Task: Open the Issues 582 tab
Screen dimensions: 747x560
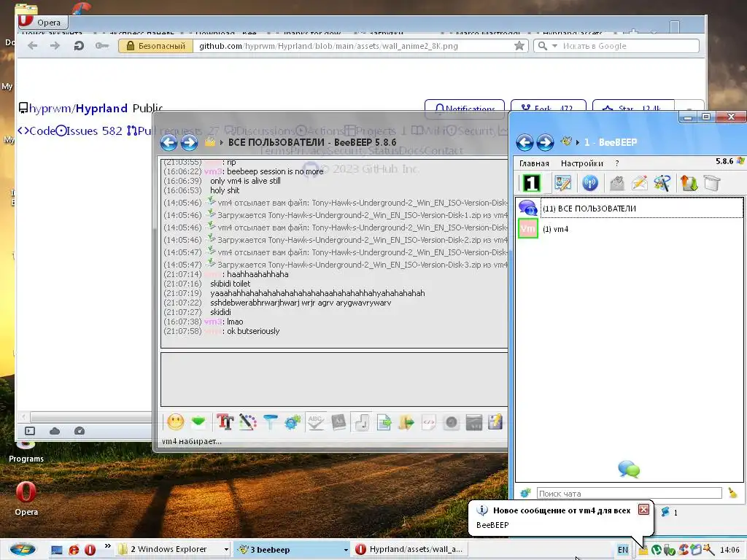Action: pos(89,131)
